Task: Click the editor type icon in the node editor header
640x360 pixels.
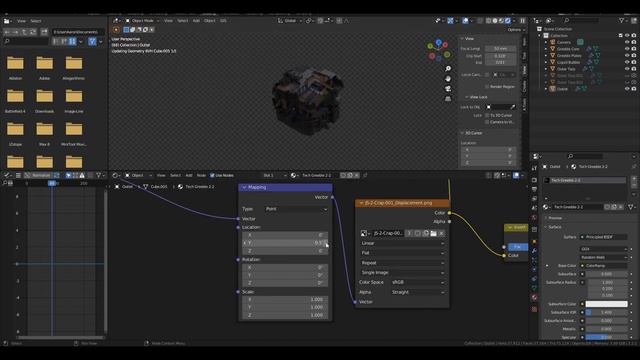Action: point(115,176)
